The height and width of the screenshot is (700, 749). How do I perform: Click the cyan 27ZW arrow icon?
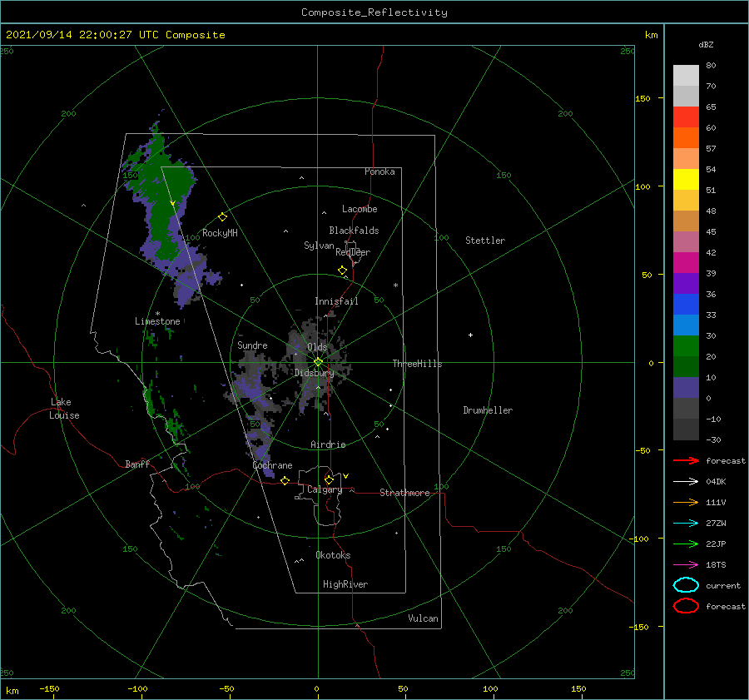(x=686, y=524)
